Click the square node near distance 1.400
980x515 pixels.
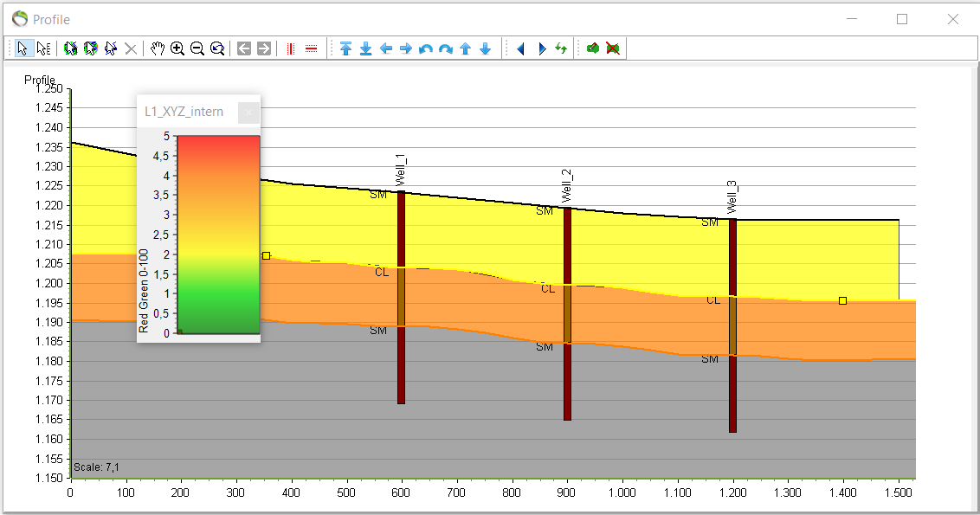[x=842, y=300]
